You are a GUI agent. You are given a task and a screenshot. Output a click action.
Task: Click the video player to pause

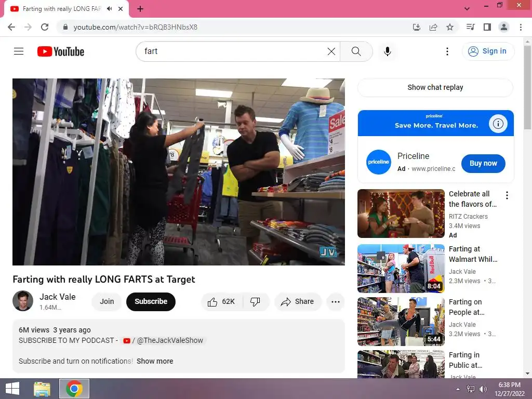(179, 171)
